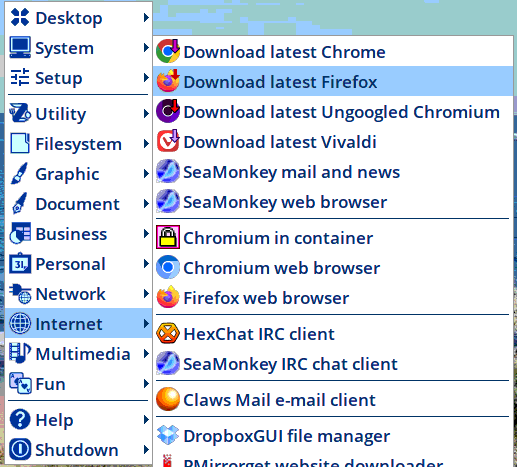Expand the System submenu arrow
Screen dimensions: 517x467
(146, 47)
